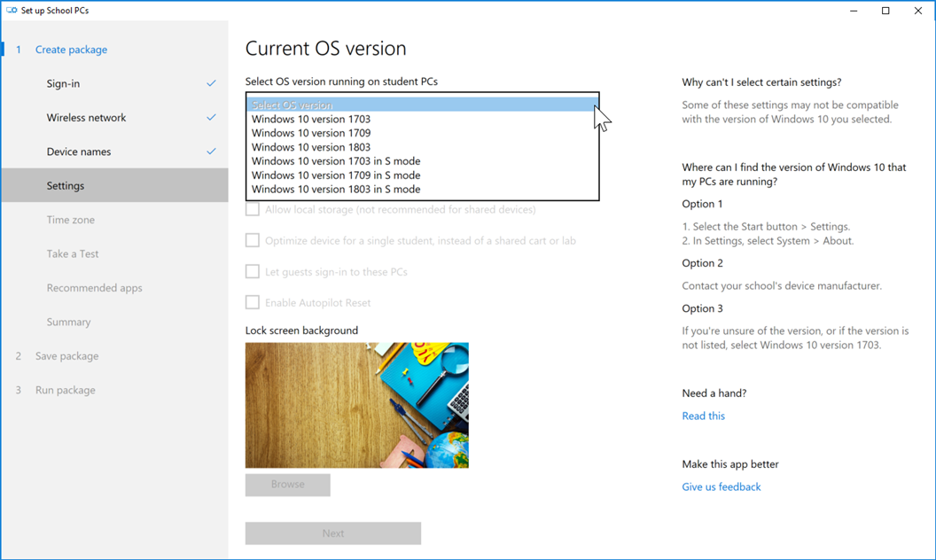This screenshot has width=936, height=560.
Task: Pick Windows 10 version 1709 in S mode
Action: pyautogui.click(x=336, y=175)
